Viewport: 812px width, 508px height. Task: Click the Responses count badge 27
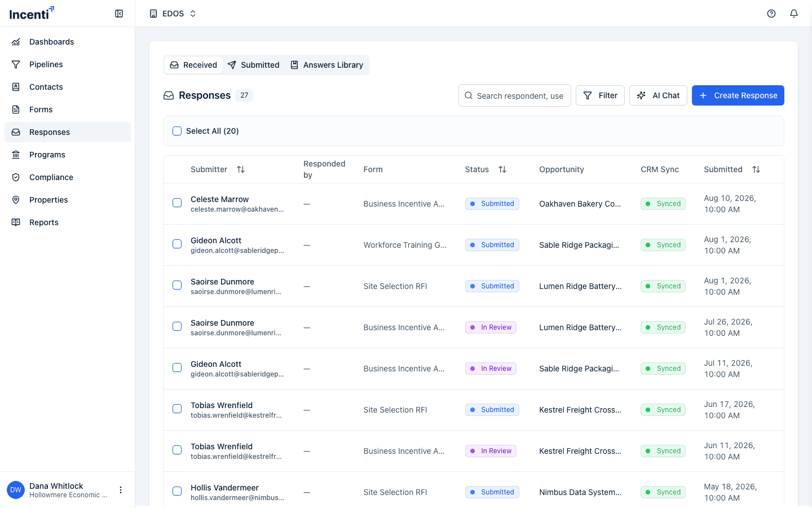point(244,95)
